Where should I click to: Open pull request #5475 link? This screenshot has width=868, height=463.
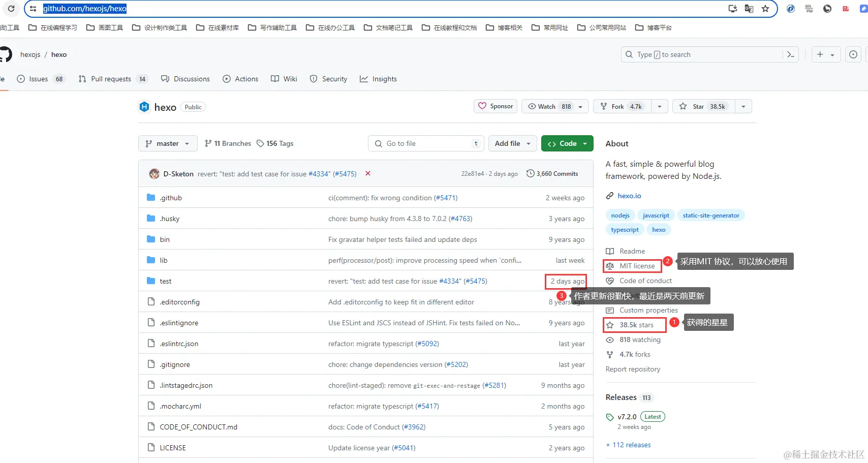click(x=345, y=173)
